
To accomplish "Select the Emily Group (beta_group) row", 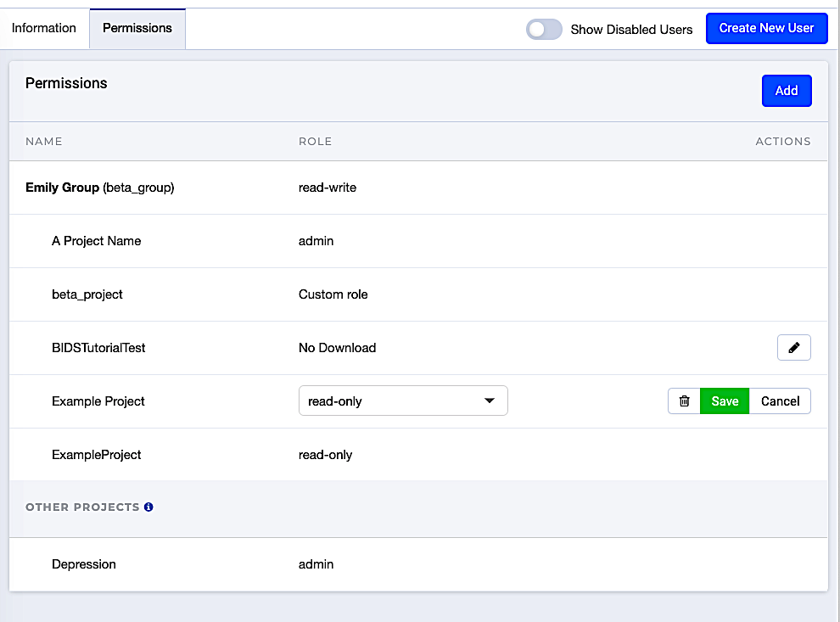I will [100, 188].
